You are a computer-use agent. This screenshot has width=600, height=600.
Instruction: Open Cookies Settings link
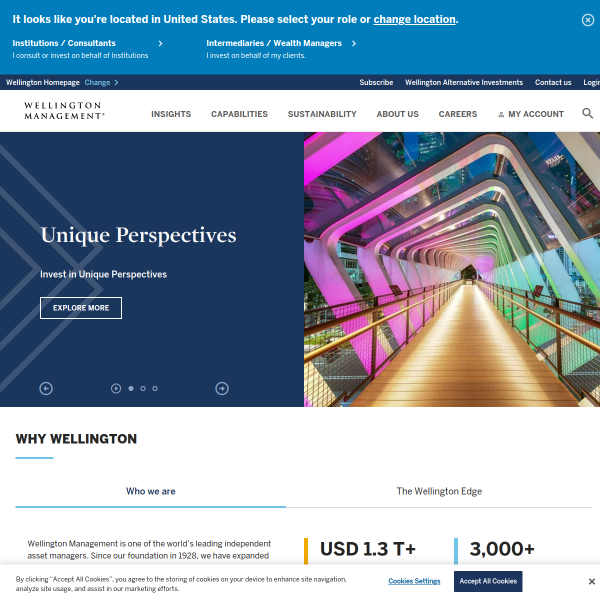point(414,581)
